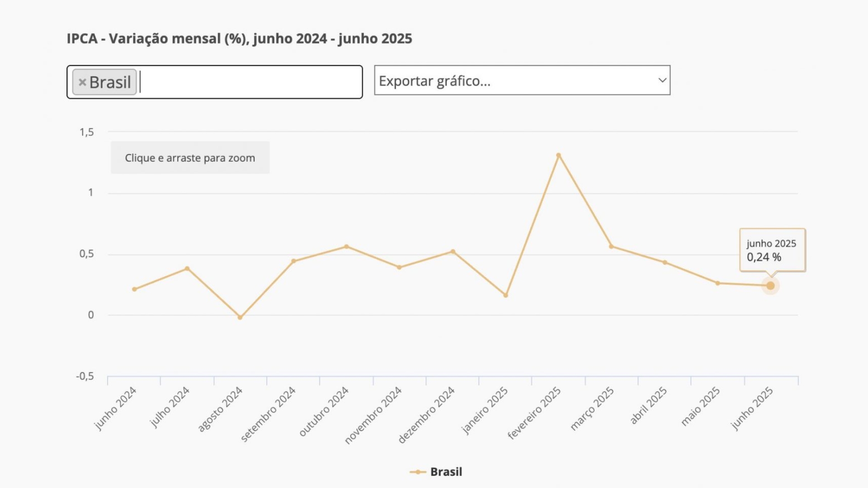Click the Brasil legend line marker
The width and height of the screenshot is (868, 488).
click(x=418, y=472)
